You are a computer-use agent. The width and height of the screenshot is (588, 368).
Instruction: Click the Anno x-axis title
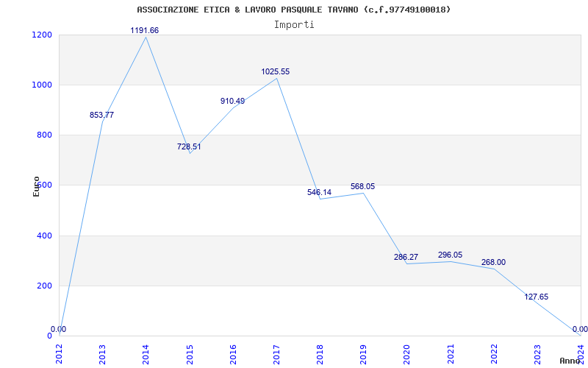pyautogui.click(x=569, y=361)
